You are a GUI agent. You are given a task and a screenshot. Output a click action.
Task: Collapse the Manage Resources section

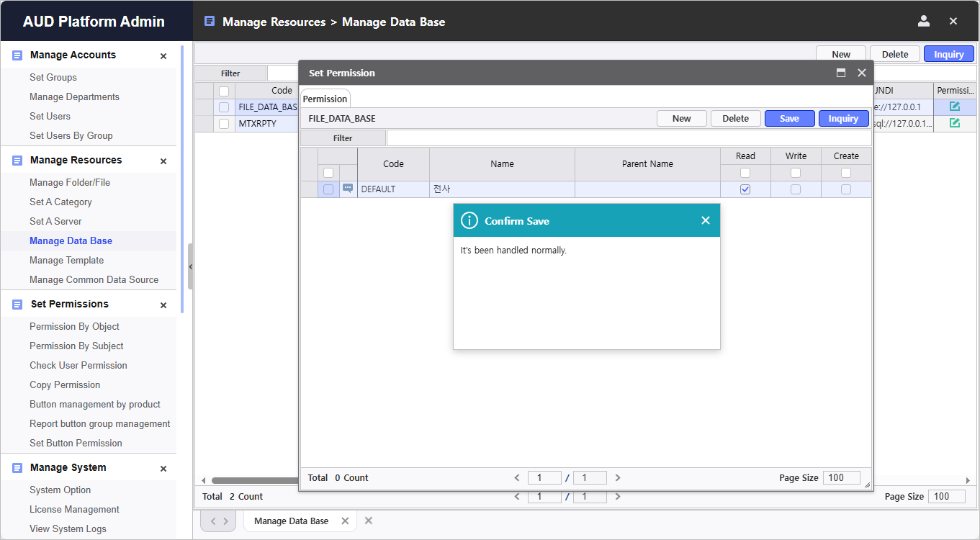[x=163, y=161]
